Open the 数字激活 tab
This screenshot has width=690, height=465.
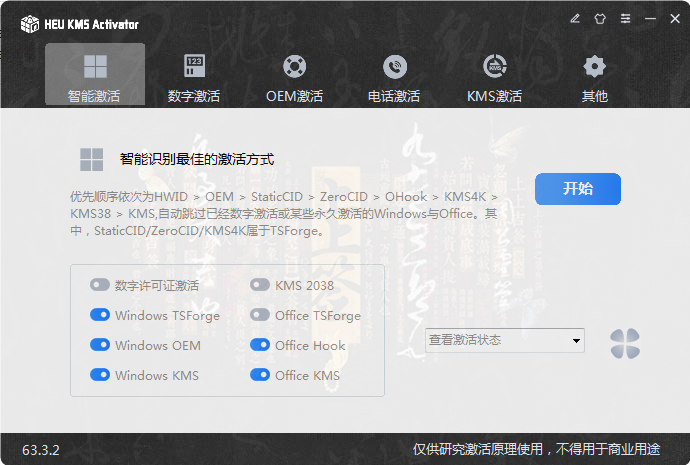coord(194,77)
